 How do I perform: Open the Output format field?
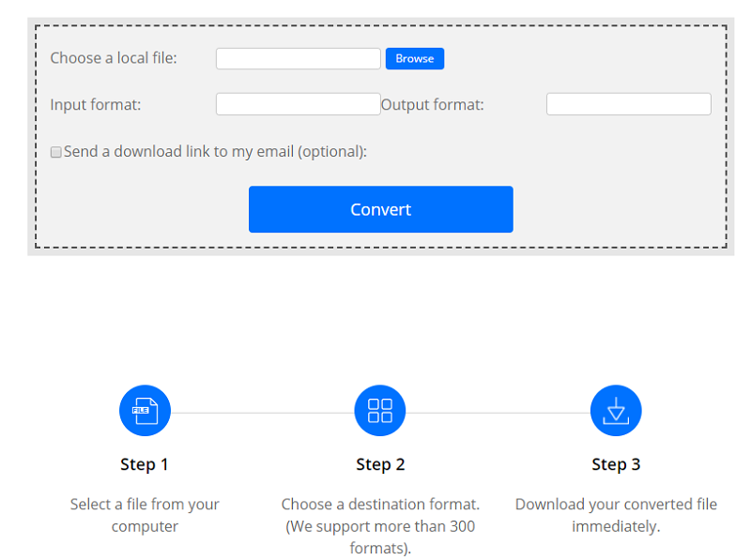(x=628, y=104)
